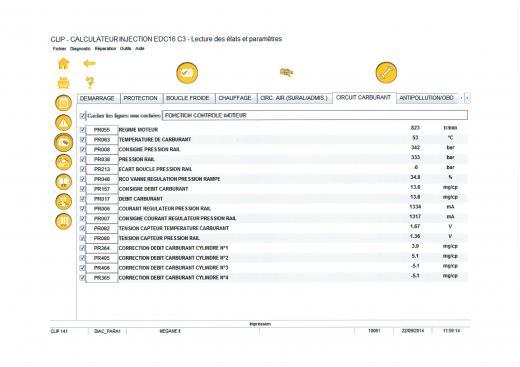Image resolution: width=520 pixels, height=367 pixels.
Task: Click the sixth round sidebar icon
Action: point(63,202)
